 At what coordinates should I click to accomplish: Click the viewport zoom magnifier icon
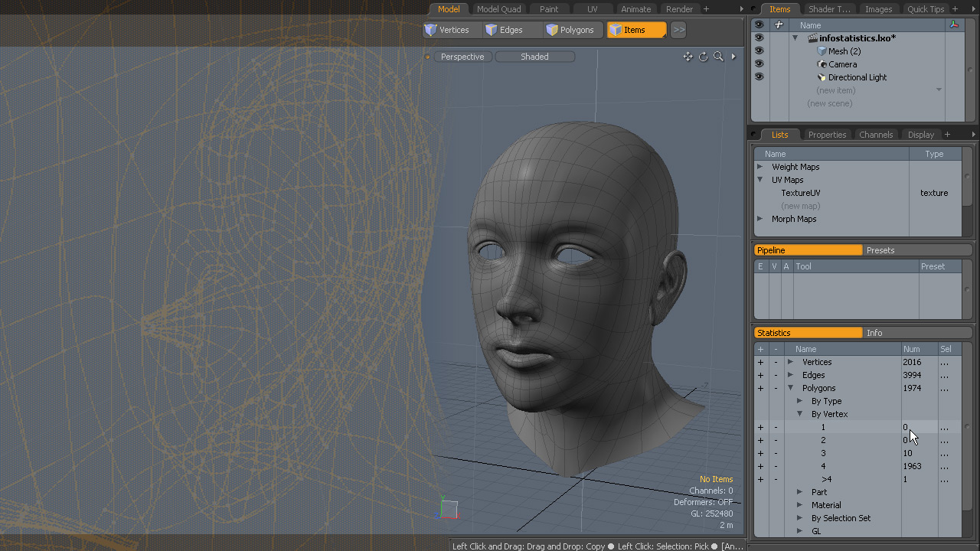(718, 57)
